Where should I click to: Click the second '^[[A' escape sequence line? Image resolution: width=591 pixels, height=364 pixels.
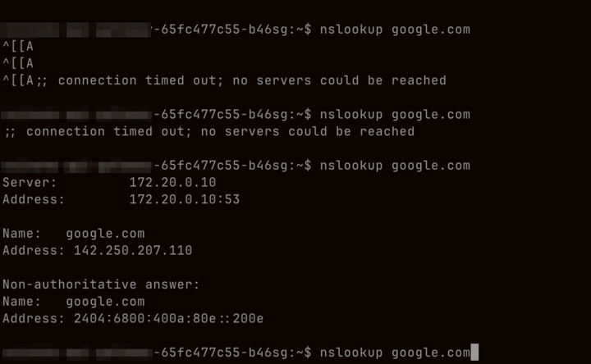(18, 63)
